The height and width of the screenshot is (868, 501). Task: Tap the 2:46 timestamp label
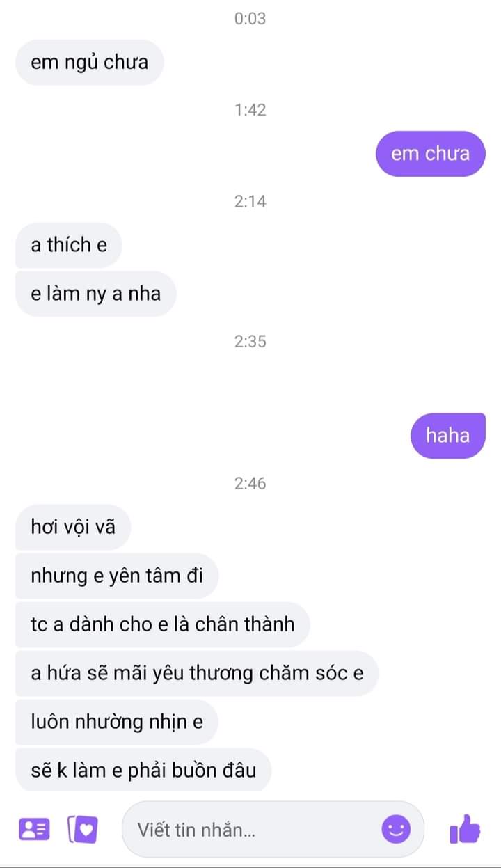[x=250, y=483]
